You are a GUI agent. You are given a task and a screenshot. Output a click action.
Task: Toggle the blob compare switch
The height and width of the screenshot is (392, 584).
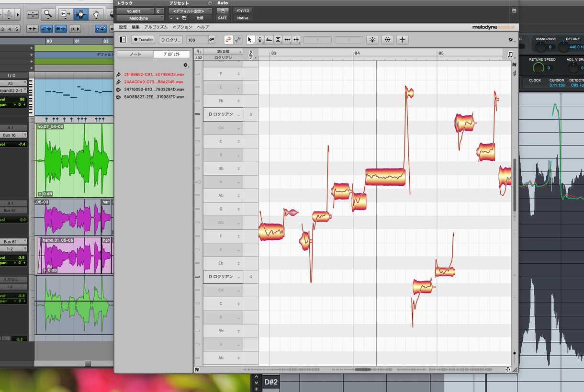tap(229, 40)
